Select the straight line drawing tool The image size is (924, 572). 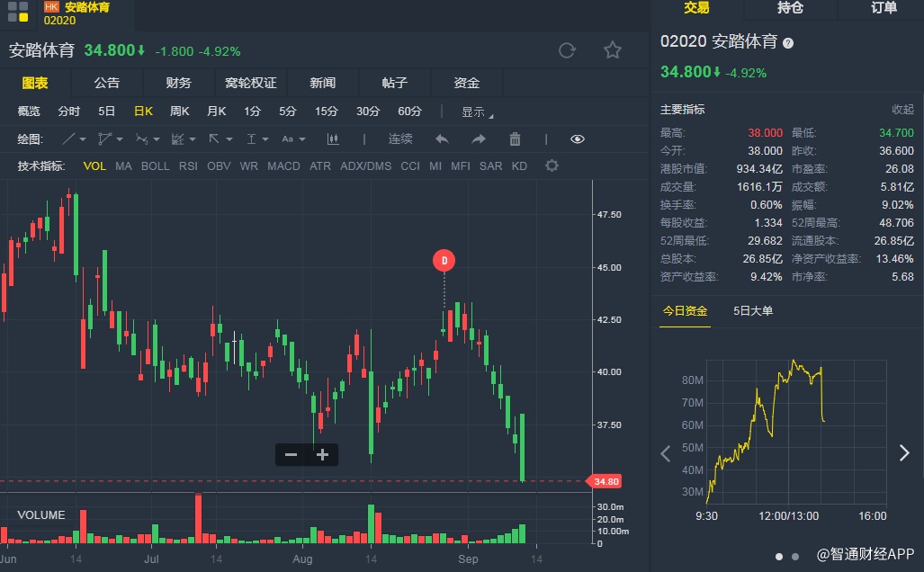[x=68, y=139]
